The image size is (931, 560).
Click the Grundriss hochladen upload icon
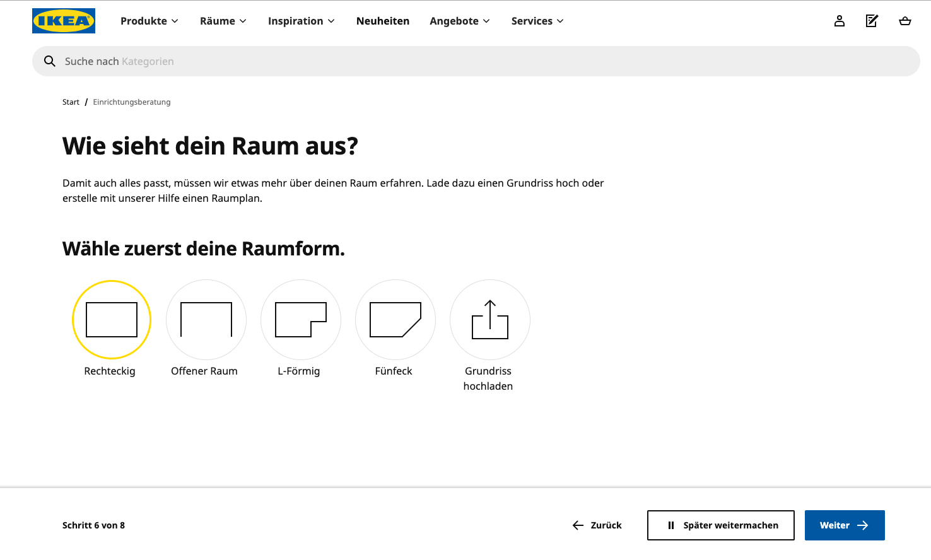[x=489, y=320]
